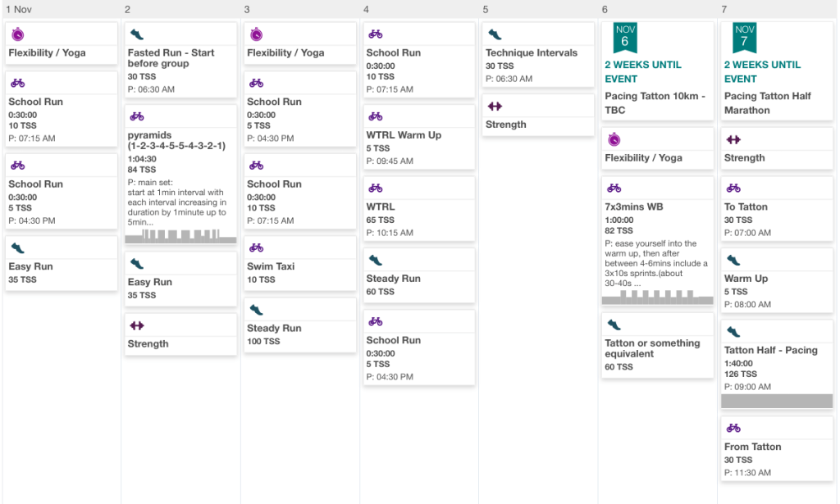The height and width of the screenshot is (504, 840).
Task: Open the Tatton or something equivalent workout
Action: coord(655,348)
